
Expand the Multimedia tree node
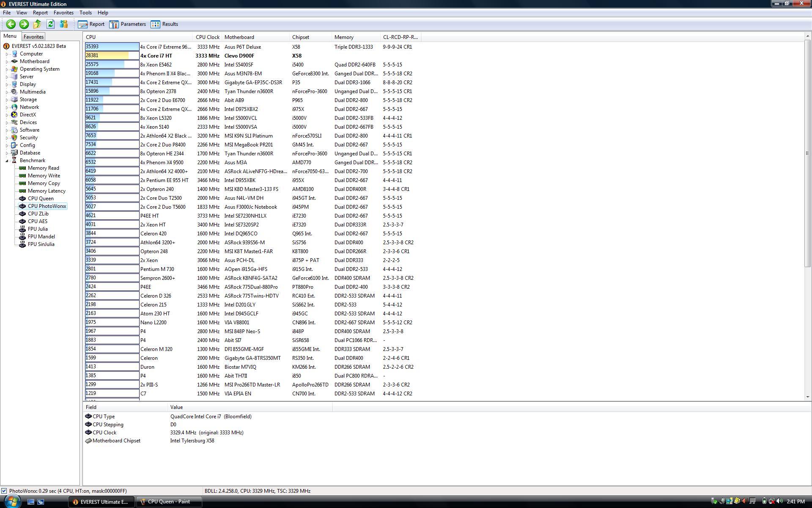click(x=7, y=92)
